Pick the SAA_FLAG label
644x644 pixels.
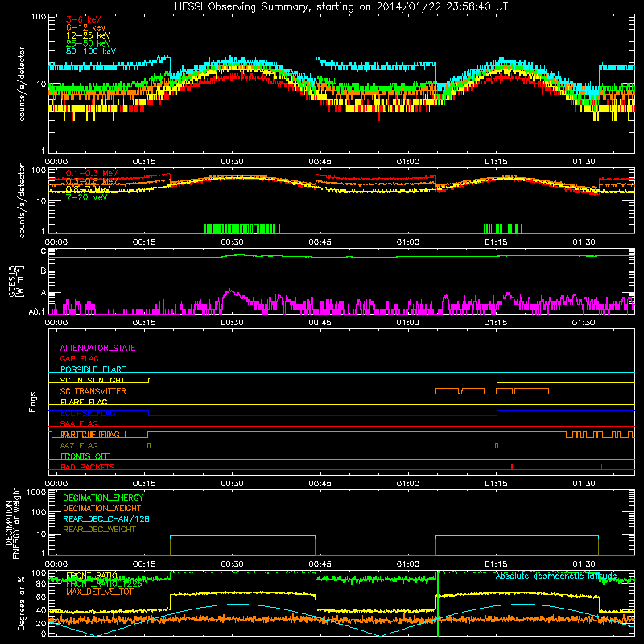(x=79, y=424)
